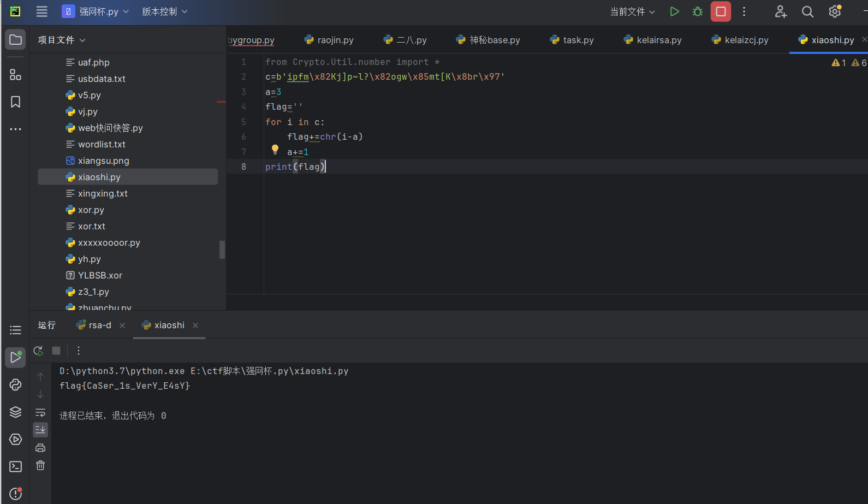
Task: Click the intention light bulb on line 7
Action: (275, 149)
